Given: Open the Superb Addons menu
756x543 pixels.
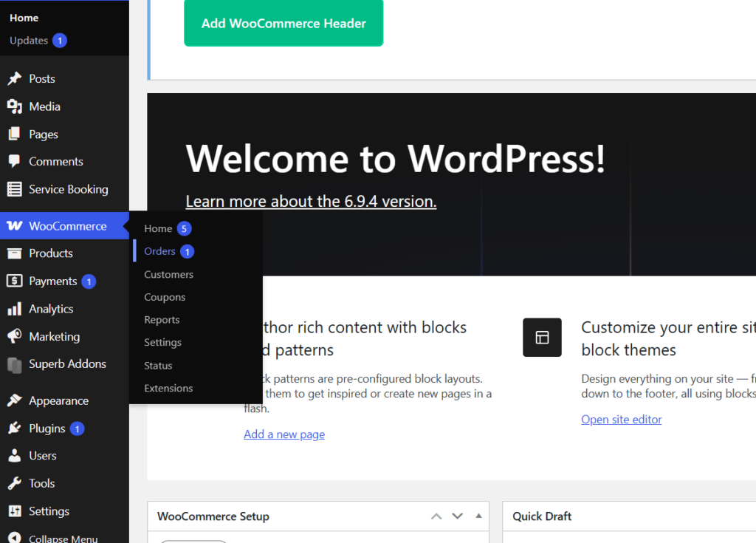Looking at the screenshot, I should [65, 364].
